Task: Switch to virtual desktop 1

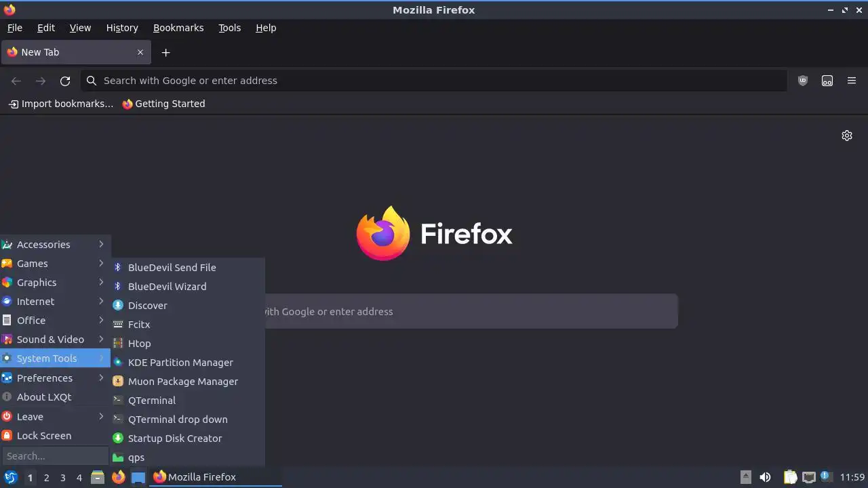Action: 30,477
